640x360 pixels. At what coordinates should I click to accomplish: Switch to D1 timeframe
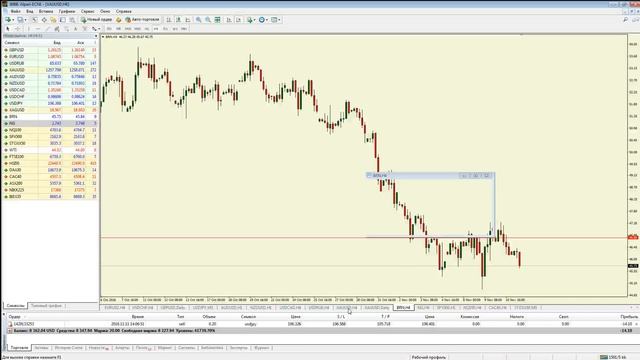[x=165, y=29]
